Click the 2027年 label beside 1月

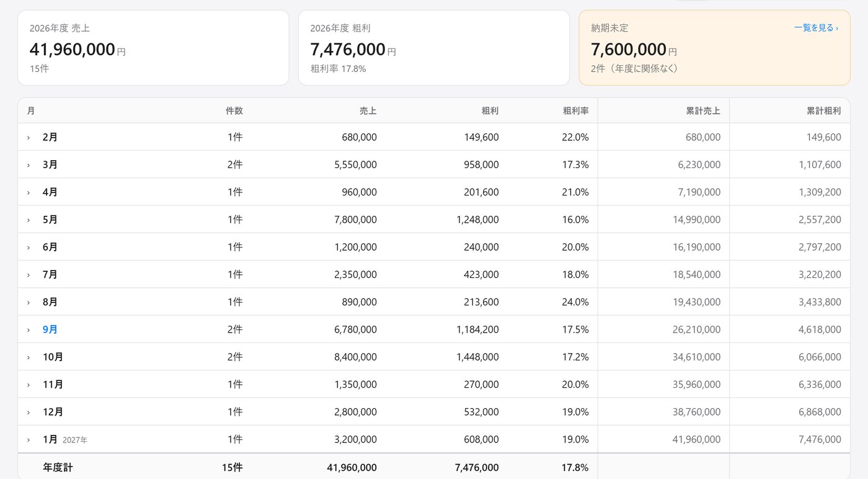coord(75,440)
